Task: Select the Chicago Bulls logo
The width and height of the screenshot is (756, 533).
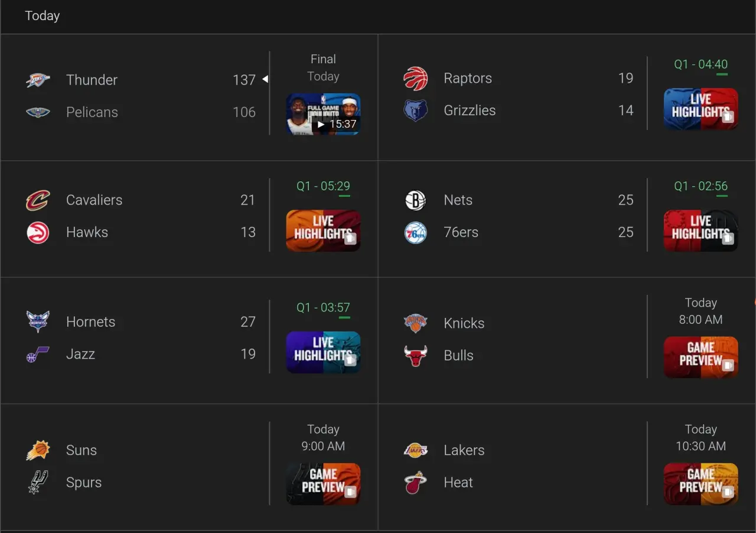Action: [416, 356]
